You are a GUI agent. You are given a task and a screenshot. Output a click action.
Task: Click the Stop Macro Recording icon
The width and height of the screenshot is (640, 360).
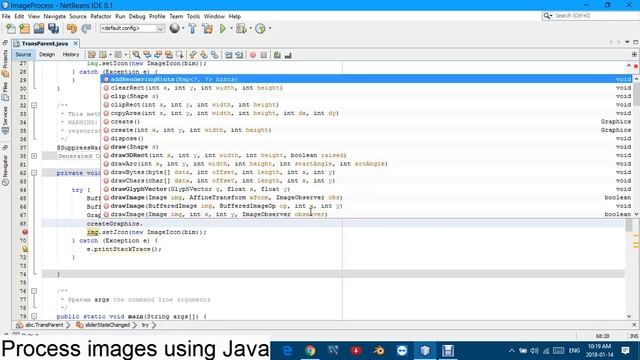point(264,55)
